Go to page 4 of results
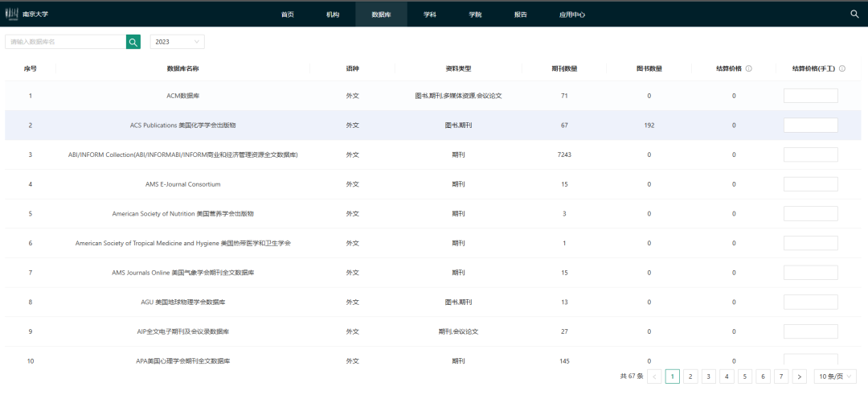The image size is (868, 395). 727,376
